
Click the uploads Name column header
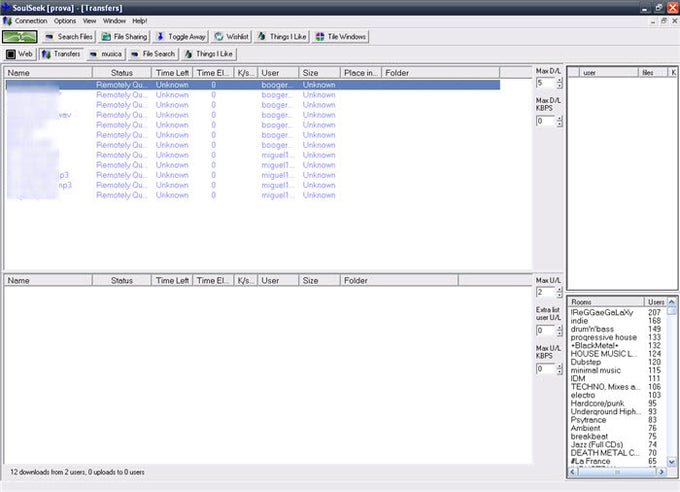point(48,281)
